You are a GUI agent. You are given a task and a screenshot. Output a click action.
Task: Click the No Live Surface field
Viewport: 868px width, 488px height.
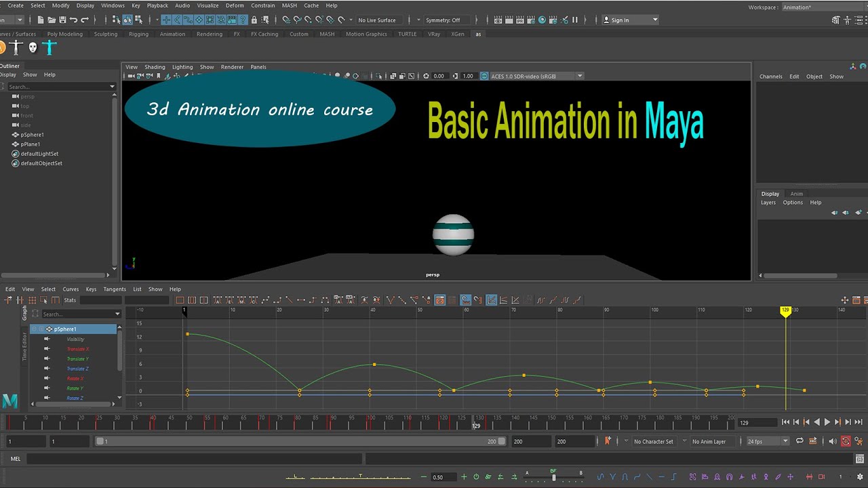[x=378, y=20]
